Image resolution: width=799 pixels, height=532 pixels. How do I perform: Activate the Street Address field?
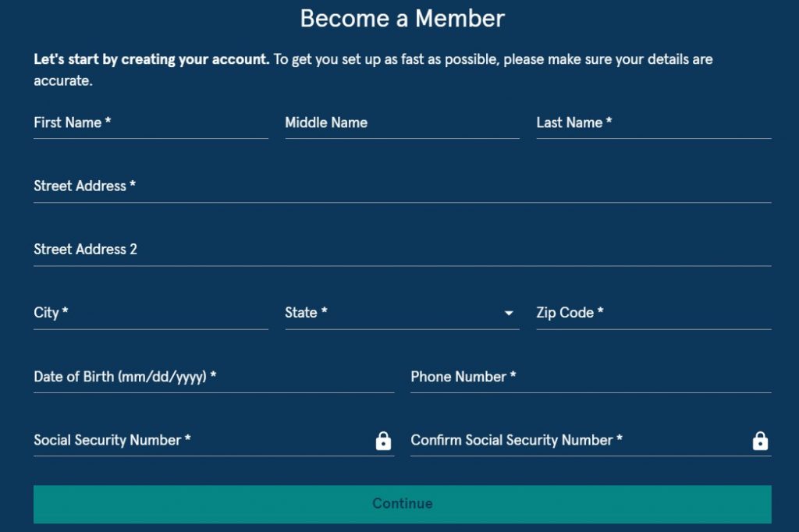click(403, 186)
